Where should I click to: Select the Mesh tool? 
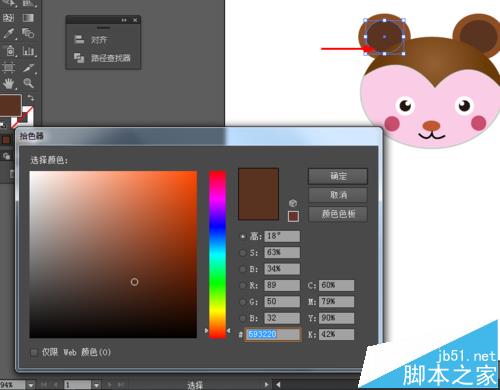click(x=8, y=18)
